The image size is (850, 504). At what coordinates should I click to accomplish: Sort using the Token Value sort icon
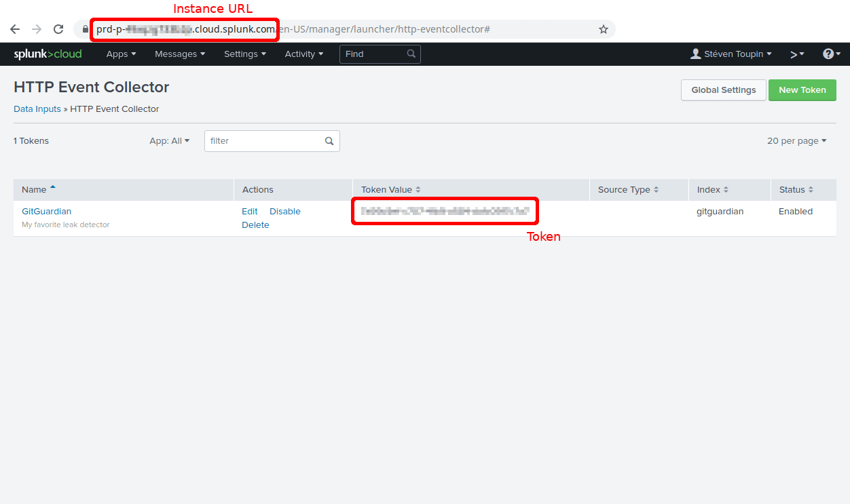pos(418,190)
